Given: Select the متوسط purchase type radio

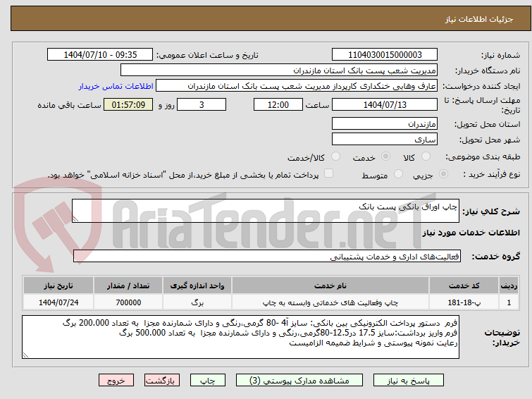Looking at the screenshot, I should point(398,174).
